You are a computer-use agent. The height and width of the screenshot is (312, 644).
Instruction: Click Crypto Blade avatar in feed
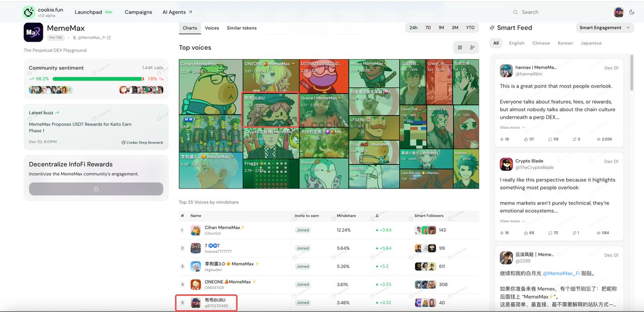pos(506,164)
